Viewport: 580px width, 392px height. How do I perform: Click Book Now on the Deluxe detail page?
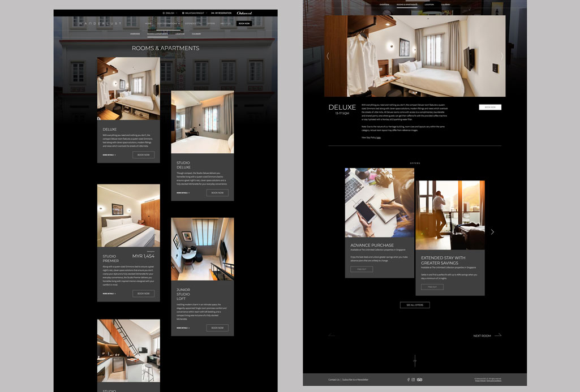pyautogui.click(x=489, y=107)
